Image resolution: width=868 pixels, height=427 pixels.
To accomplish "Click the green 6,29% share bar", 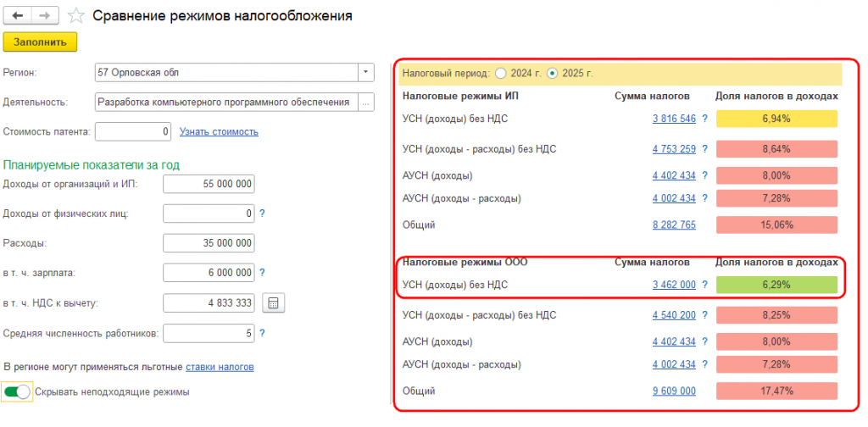I will click(x=776, y=286).
